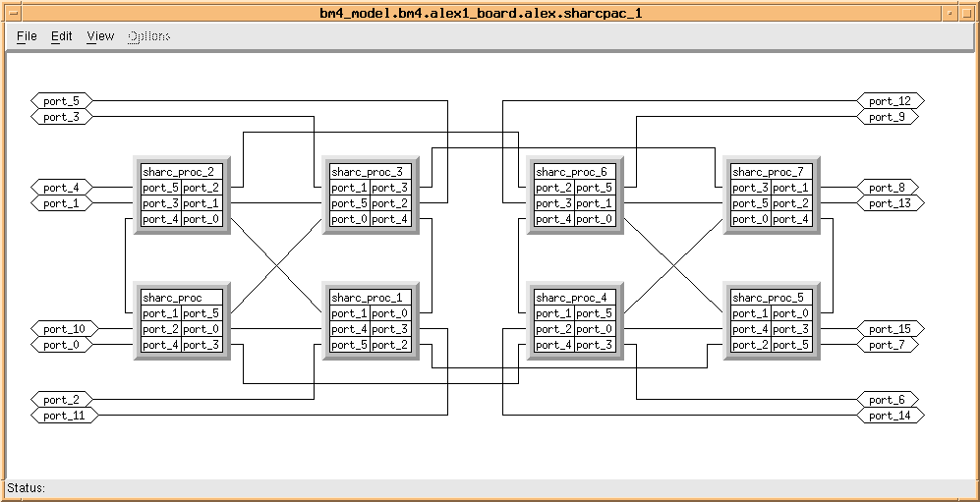This screenshot has height=502, width=980.
Task: Click the sharc_proc_7 processor header
Action: click(772, 172)
